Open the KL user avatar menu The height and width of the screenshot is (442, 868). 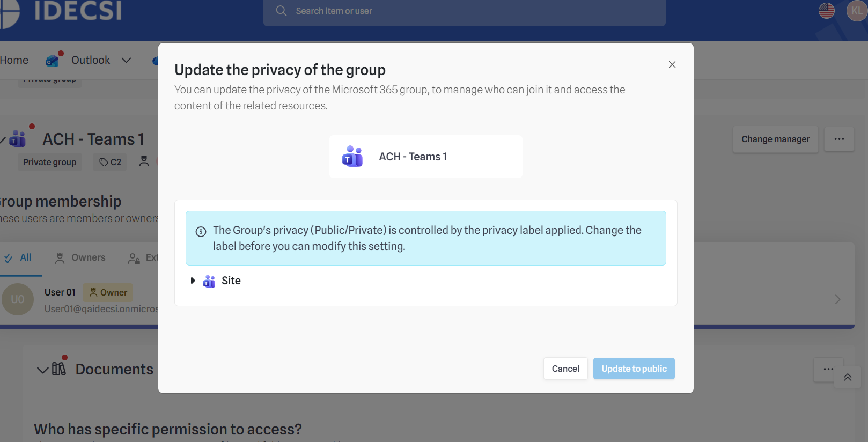[856, 11]
